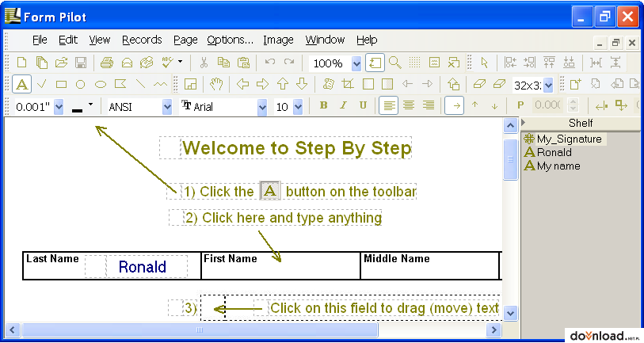Open the line color dropdown arrow

click(x=91, y=105)
